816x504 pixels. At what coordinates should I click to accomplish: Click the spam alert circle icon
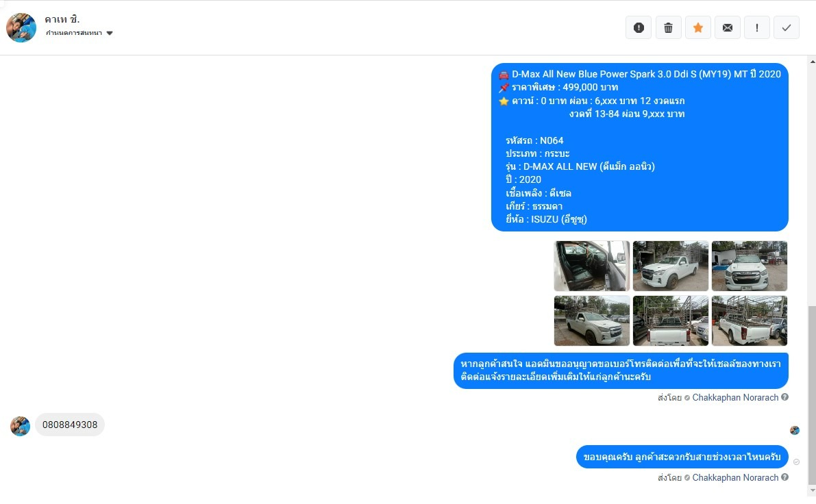tap(639, 27)
